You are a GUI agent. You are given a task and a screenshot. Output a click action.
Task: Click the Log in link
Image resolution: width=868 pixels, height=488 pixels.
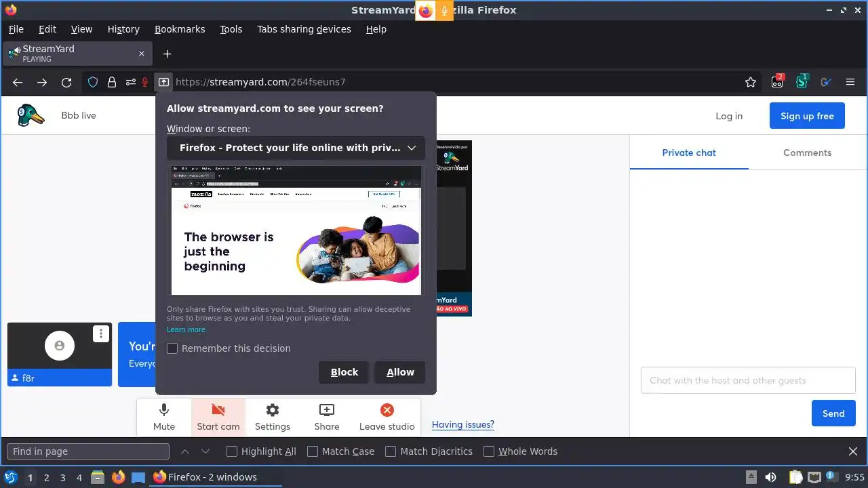729,116
